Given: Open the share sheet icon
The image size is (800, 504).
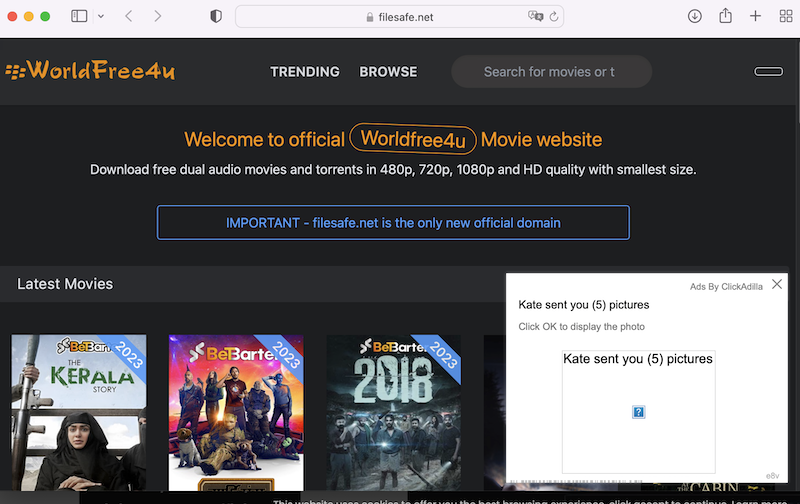Looking at the screenshot, I should (x=726, y=16).
